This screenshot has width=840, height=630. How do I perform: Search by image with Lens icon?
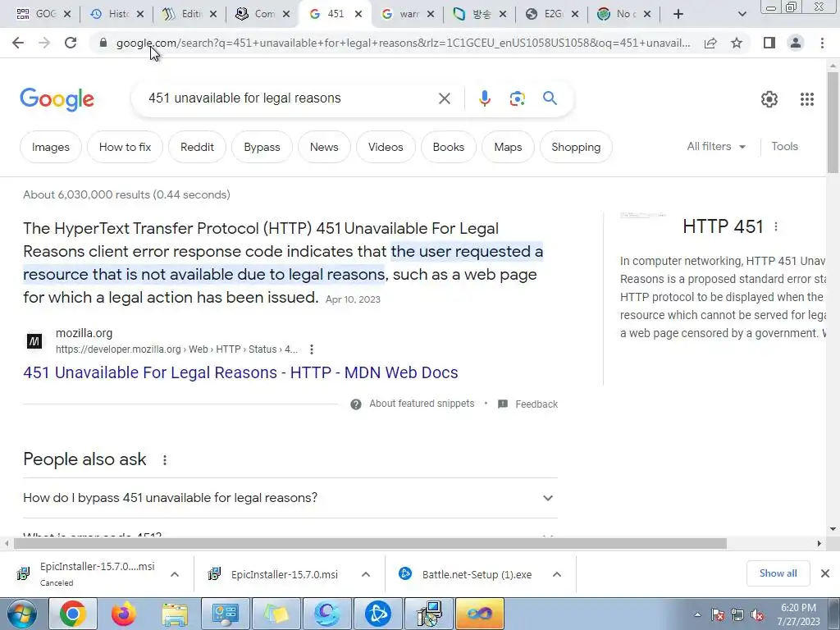click(x=517, y=98)
